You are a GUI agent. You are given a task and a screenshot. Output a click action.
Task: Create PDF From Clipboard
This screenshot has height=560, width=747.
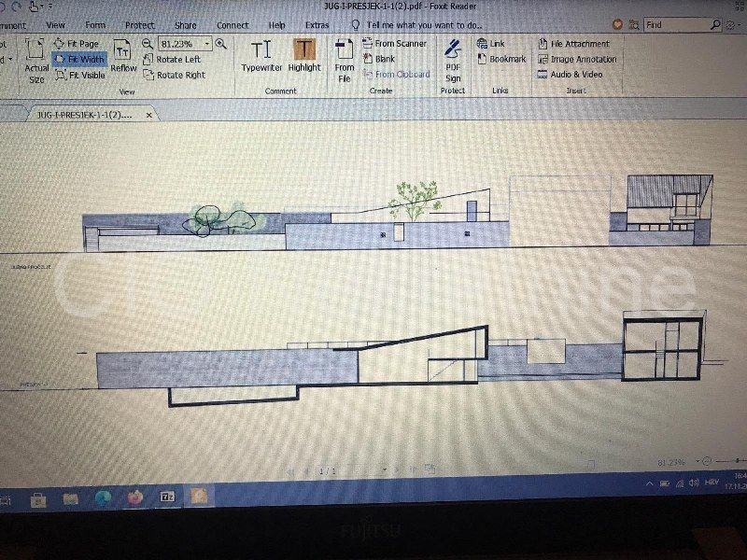(x=396, y=75)
